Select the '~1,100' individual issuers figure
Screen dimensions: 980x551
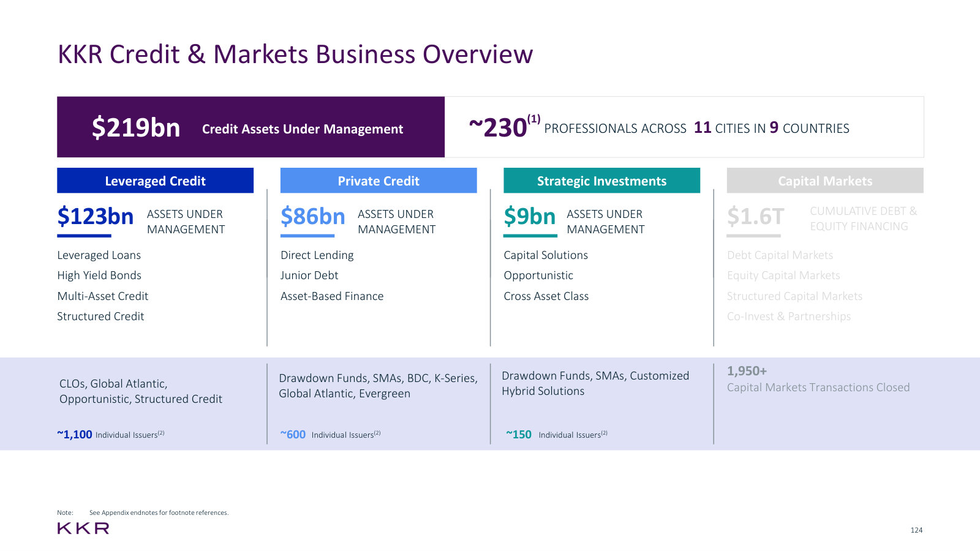[75, 435]
